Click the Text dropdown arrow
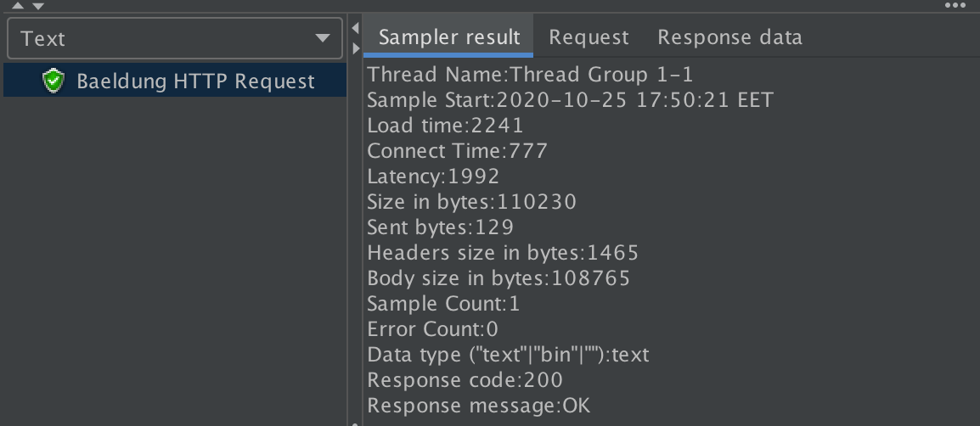 click(x=323, y=39)
